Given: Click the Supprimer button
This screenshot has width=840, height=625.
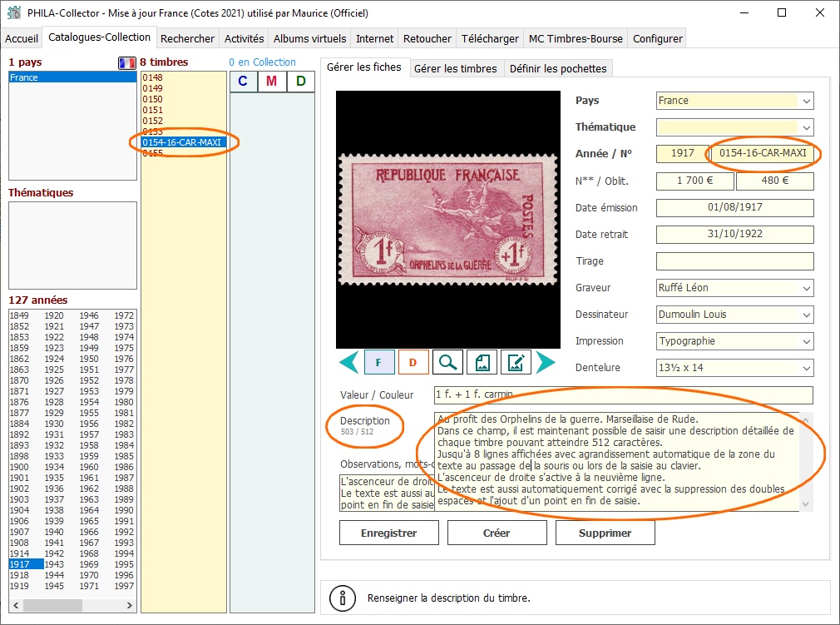Looking at the screenshot, I should (x=605, y=533).
